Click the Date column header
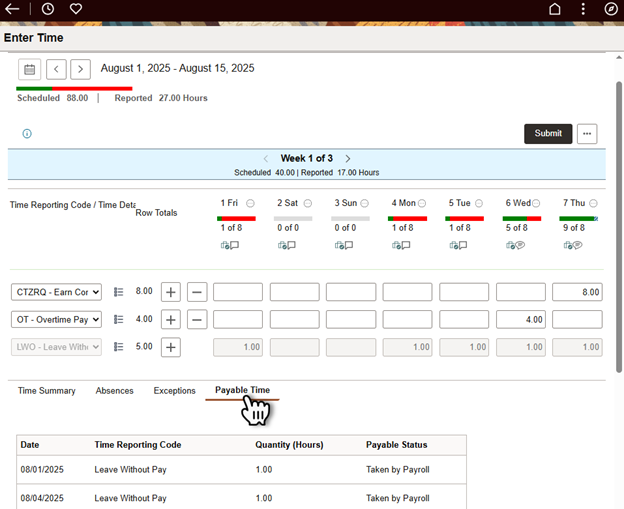Image resolution: width=624 pixels, height=509 pixels. [30, 445]
